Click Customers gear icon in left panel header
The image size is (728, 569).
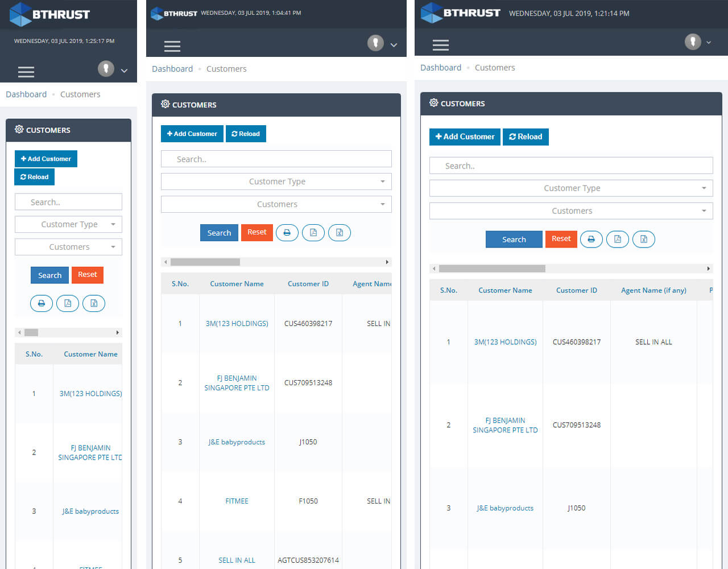point(19,130)
